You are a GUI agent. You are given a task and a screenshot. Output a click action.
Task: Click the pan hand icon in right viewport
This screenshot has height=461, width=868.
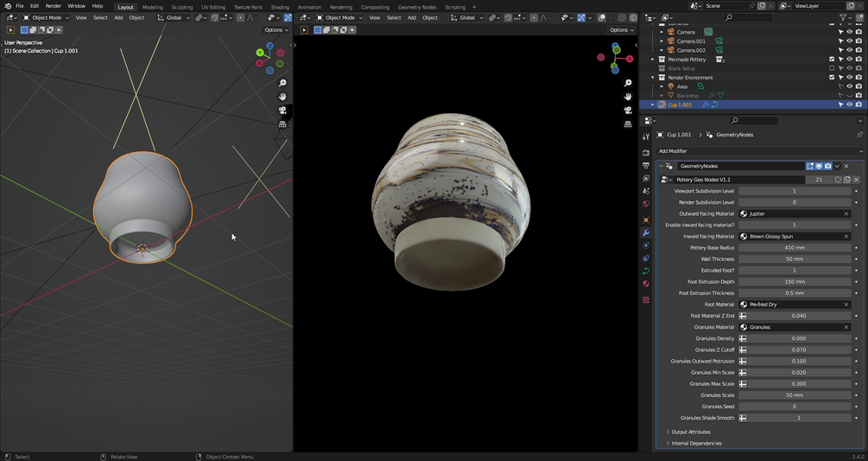[x=628, y=97]
